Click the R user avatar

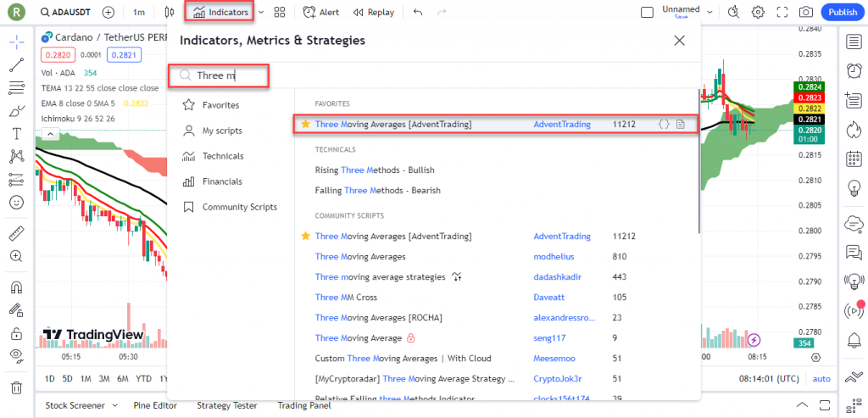pyautogui.click(x=19, y=12)
